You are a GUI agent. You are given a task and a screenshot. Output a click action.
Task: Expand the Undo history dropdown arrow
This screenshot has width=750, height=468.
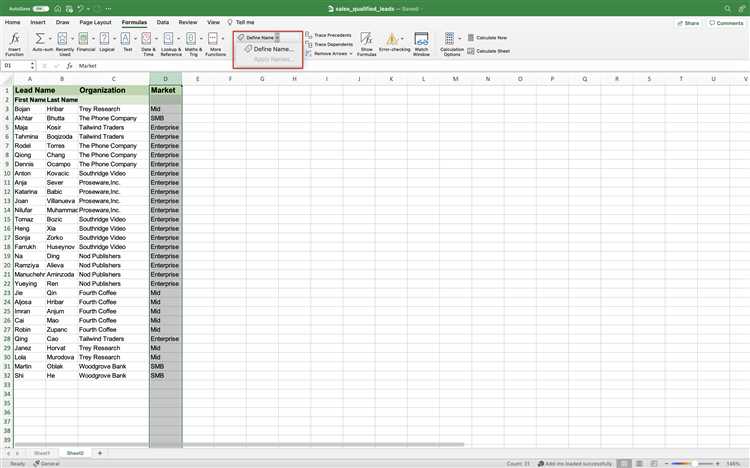88,9
